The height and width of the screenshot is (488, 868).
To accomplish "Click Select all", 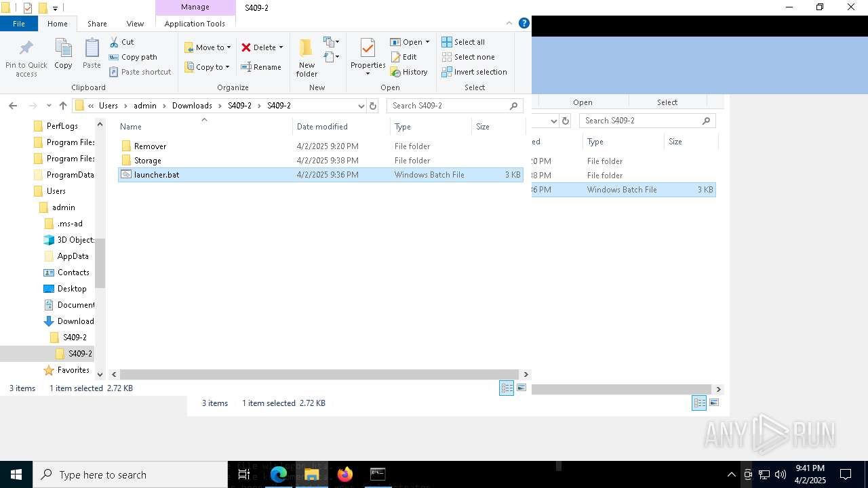I will [463, 42].
